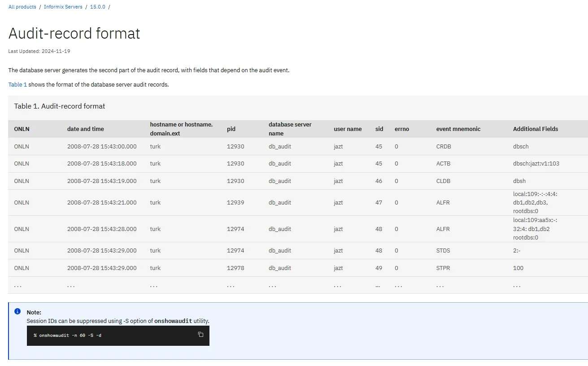The width and height of the screenshot is (588, 366).
Task: Select the CRDB event mnemonic cell
Action: [x=443, y=146]
